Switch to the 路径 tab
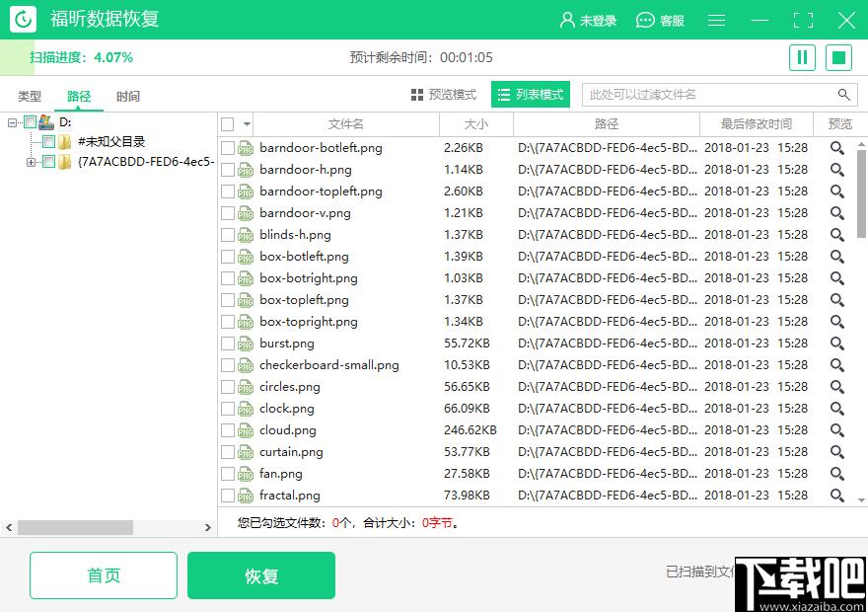Screen dimensions: 868x612 tap(79, 97)
